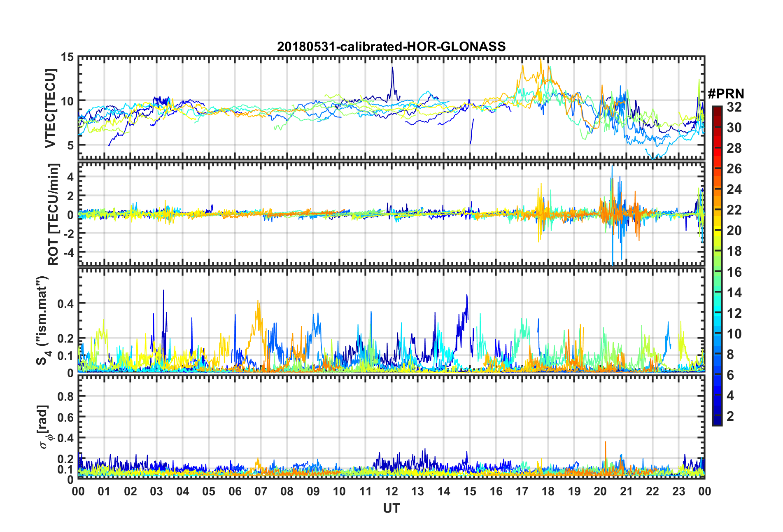Click the orange sigma phi spike near 20 UT

tap(605, 443)
